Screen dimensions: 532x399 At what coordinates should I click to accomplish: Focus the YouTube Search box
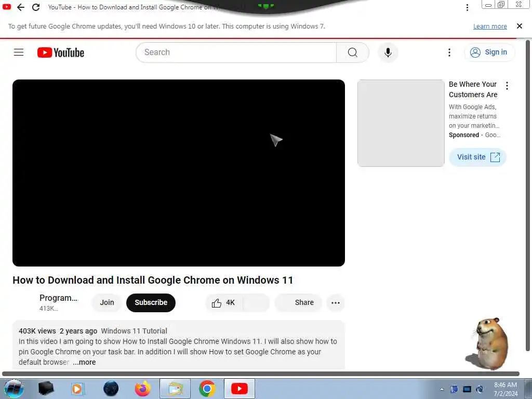point(236,52)
